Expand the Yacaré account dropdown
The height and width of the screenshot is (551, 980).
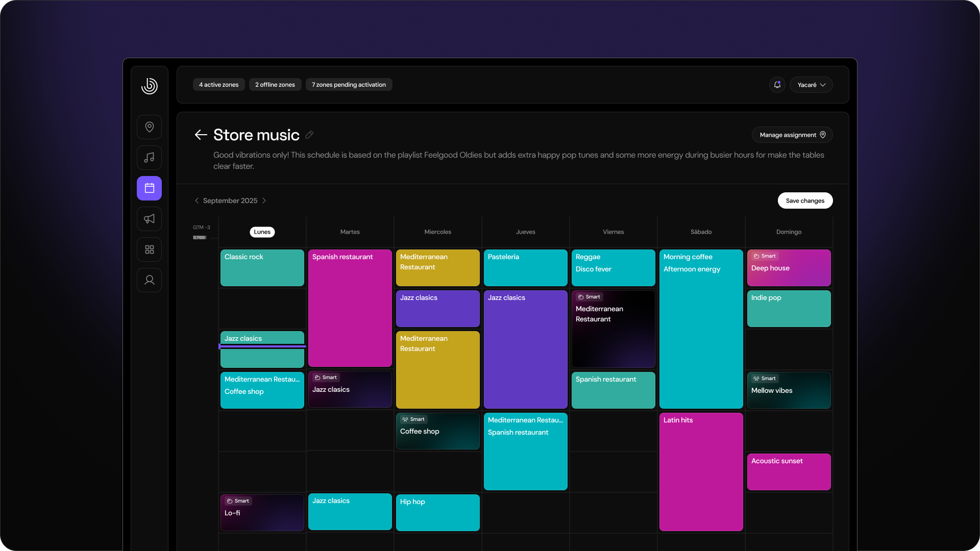(811, 84)
